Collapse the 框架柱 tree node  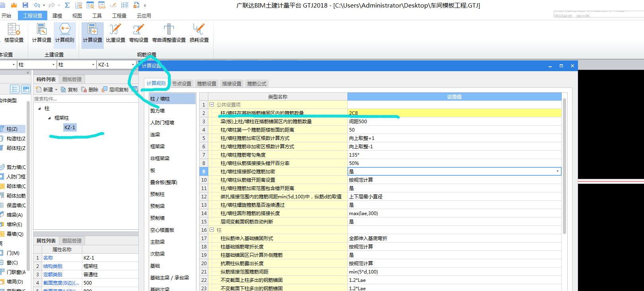pos(49,118)
